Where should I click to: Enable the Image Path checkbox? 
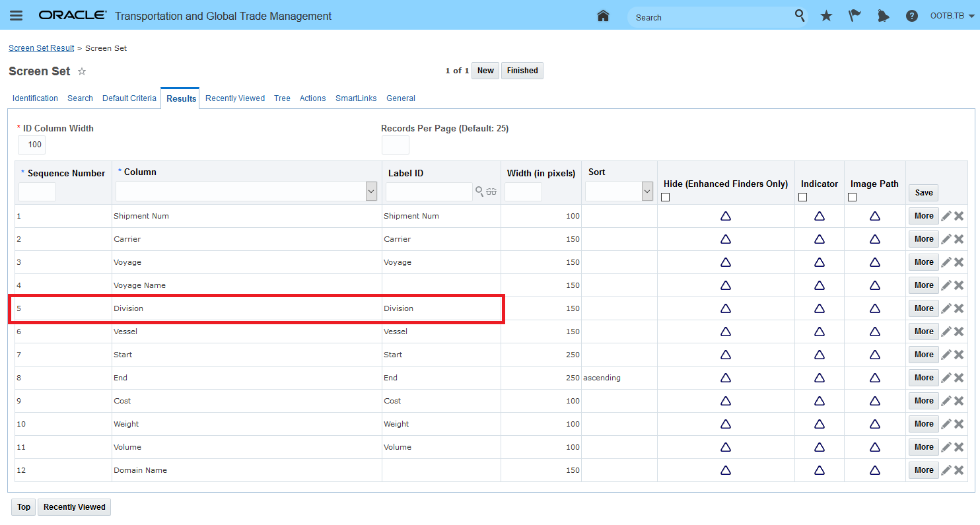(x=852, y=197)
